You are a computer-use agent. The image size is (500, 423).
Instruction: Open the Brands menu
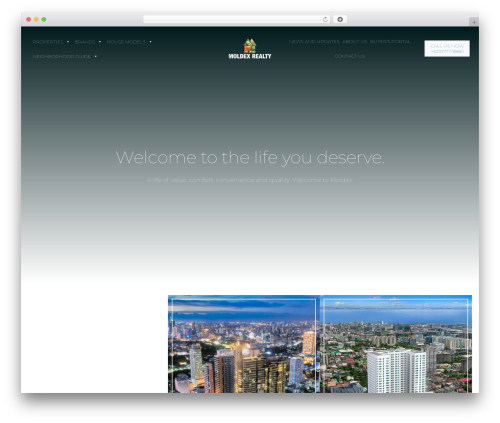[85, 42]
